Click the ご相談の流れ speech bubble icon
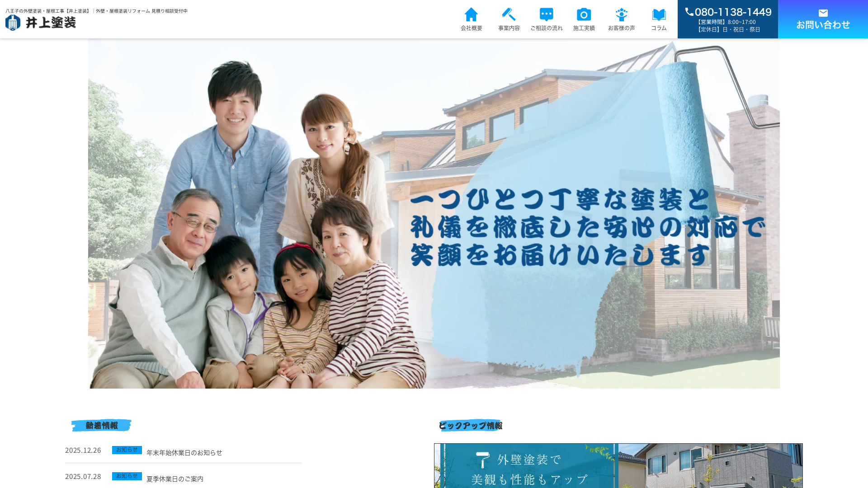This screenshot has height=488, width=868. [547, 14]
